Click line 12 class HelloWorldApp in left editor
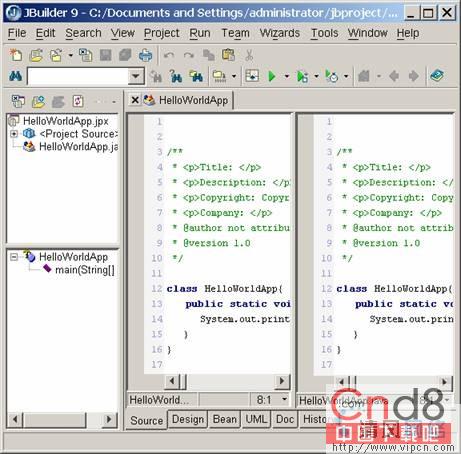Screen dimensions: 461x454 225,289
